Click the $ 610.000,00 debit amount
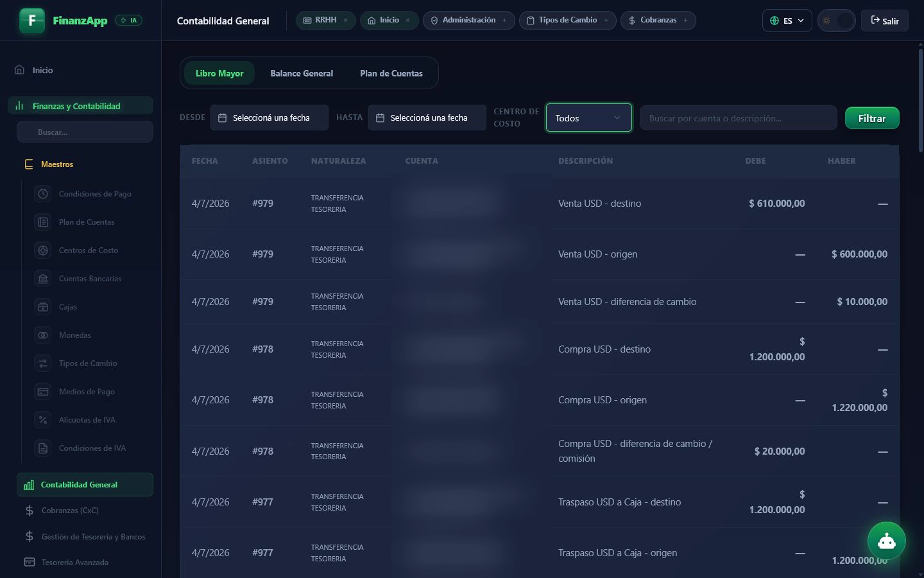This screenshot has height=578, width=924. tap(776, 204)
